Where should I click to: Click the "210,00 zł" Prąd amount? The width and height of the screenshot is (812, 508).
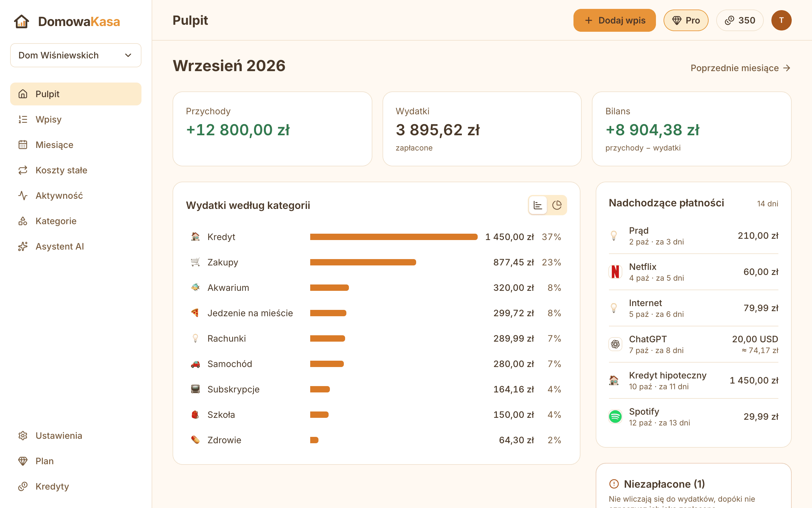pyautogui.click(x=758, y=236)
